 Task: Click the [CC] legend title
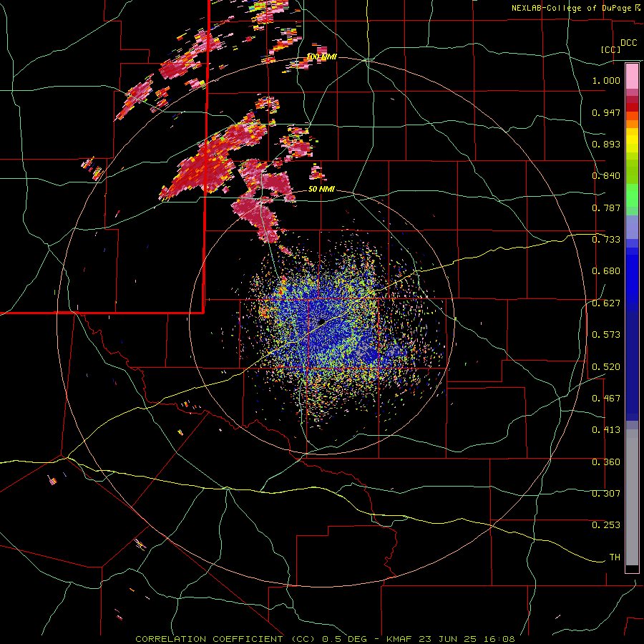[x=610, y=49]
